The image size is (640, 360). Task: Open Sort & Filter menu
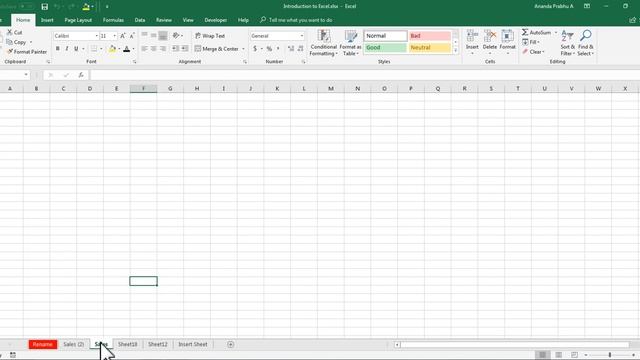(x=567, y=42)
